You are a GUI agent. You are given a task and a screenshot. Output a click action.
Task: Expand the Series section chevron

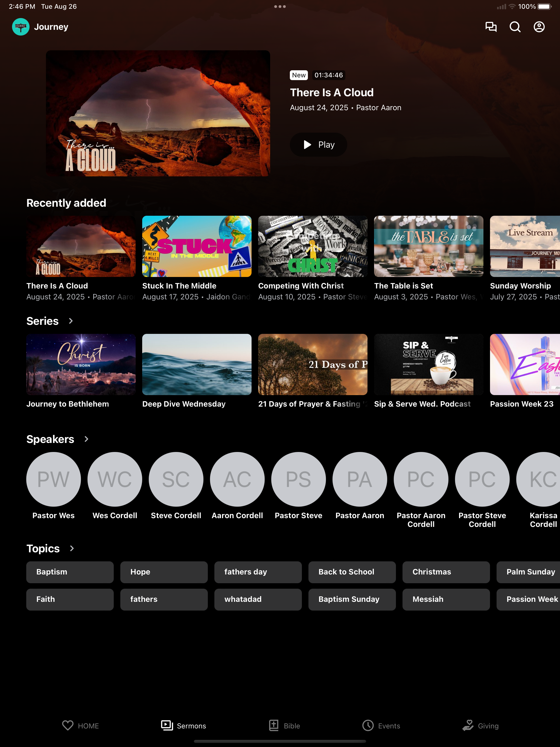[x=71, y=321]
